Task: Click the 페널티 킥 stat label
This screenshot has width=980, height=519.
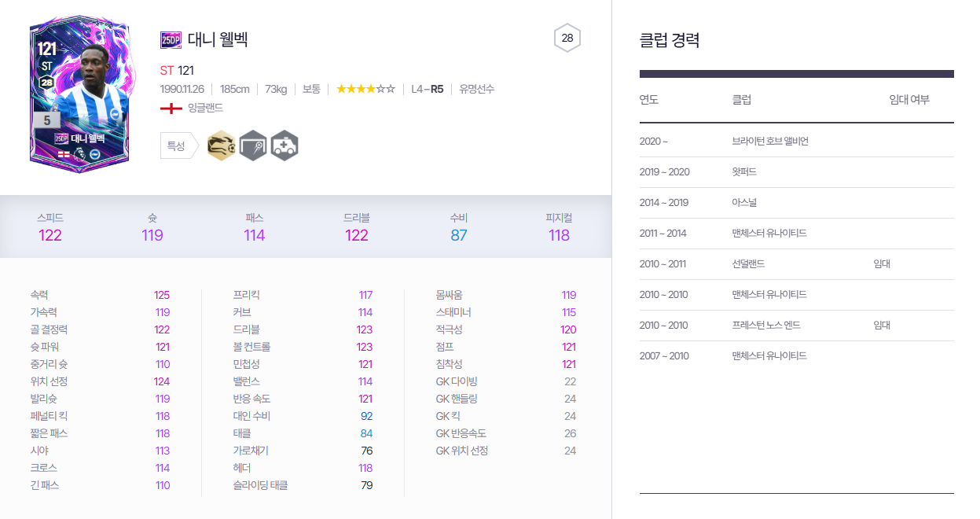Action: pyautogui.click(x=49, y=416)
